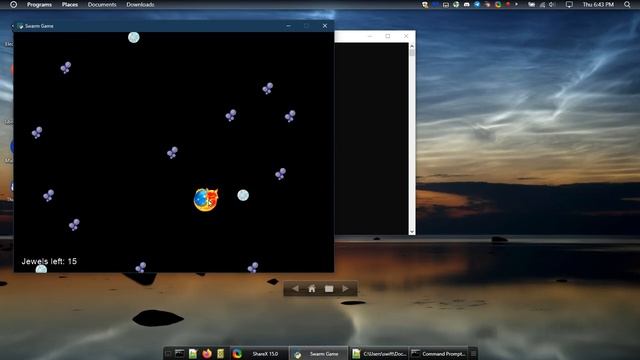Open the Telegram tray icon
Viewport: 640px width, 360px height.
(x=477, y=4)
